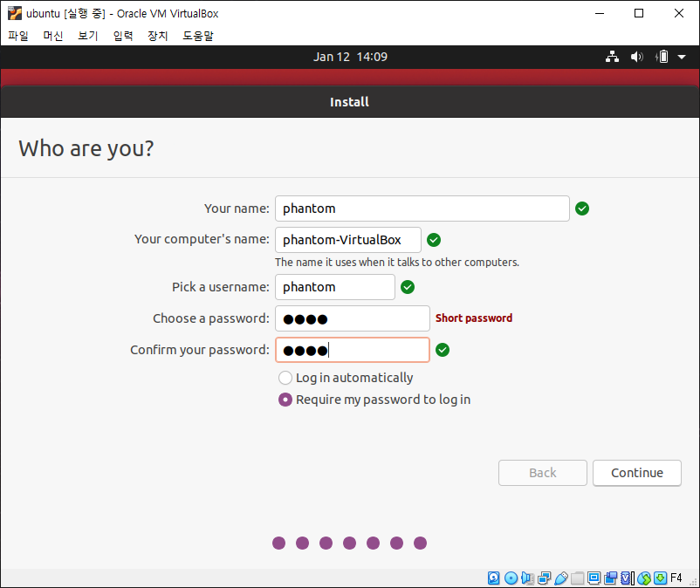
Task: Click the Who are you? heading
Action: click(x=86, y=148)
